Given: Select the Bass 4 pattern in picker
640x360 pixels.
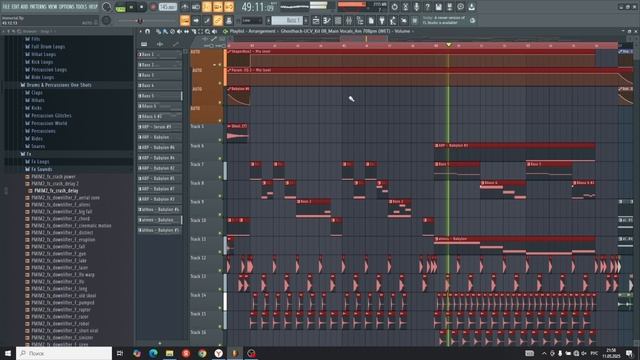Looking at the screenshot, I should pos(160,85).
